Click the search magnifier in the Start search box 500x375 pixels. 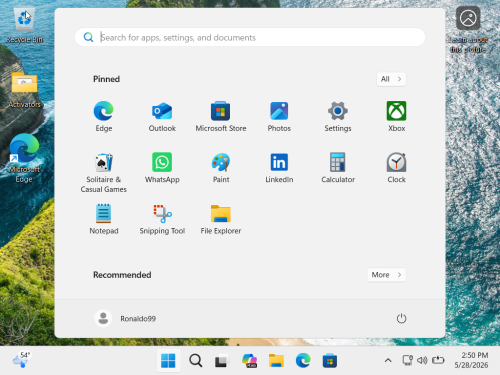(x=88, y=37)
